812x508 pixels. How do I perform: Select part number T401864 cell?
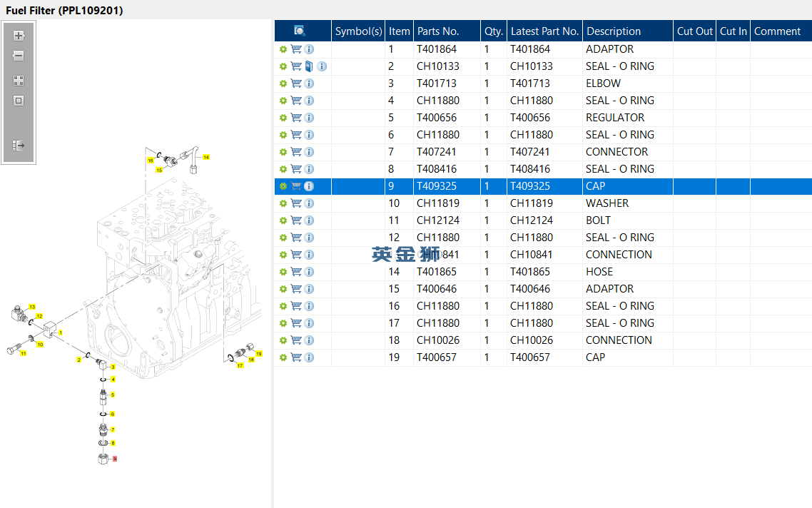[x=447, y=49]
